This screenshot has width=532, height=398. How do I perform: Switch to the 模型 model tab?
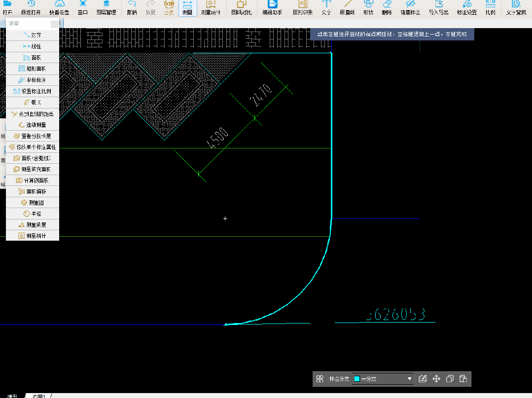click(12, 396)
